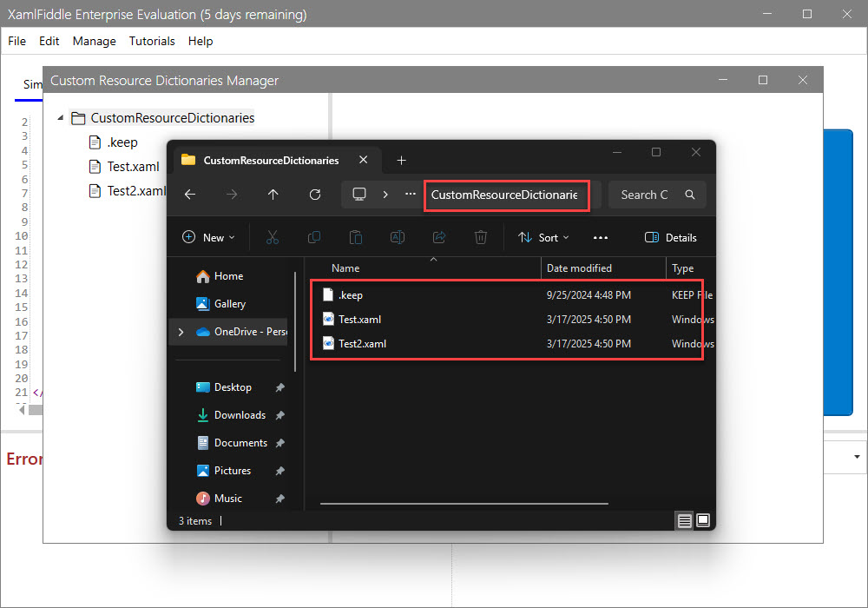Open Home in navigation pane

227,276
